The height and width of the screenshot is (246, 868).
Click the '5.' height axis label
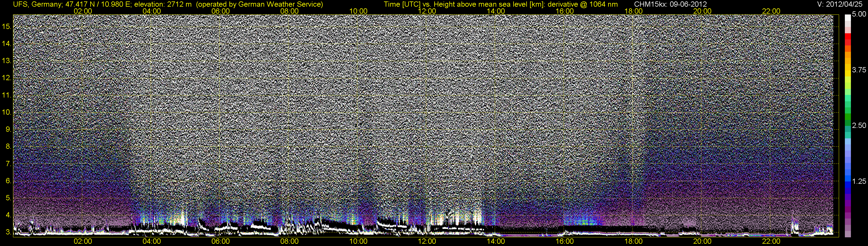pos(9,198)
